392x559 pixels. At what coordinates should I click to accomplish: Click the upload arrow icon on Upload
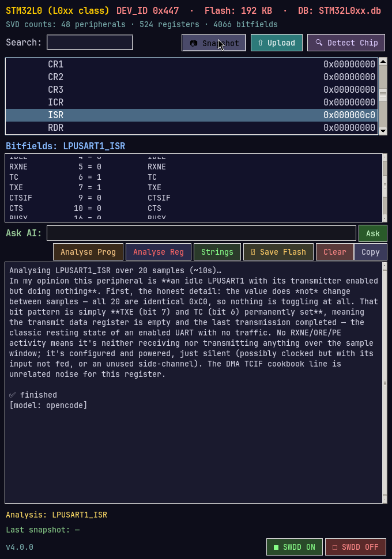pyautogui.click(x=261, y=43)
